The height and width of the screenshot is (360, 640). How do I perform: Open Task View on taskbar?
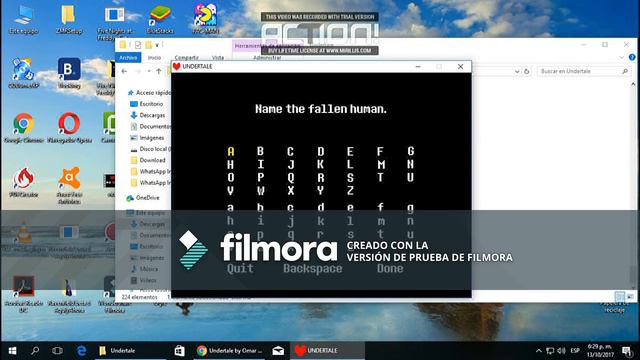pos(58,351)
